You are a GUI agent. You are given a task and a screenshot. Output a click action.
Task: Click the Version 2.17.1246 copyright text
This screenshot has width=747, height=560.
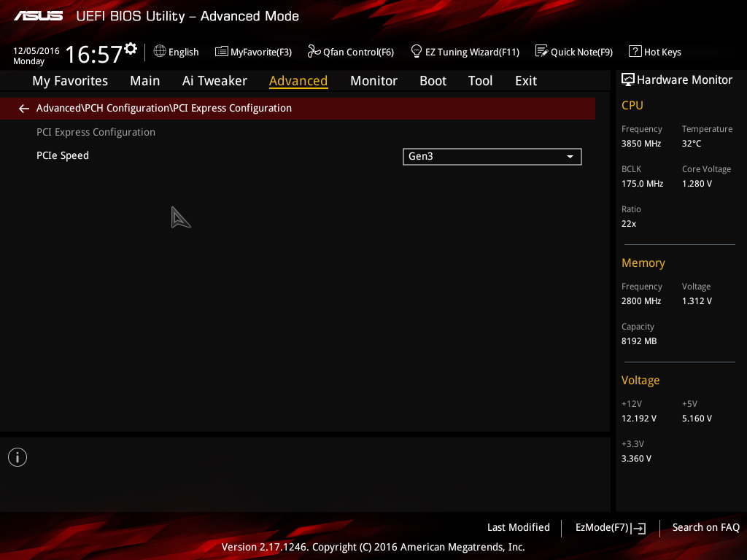(373, 547)
